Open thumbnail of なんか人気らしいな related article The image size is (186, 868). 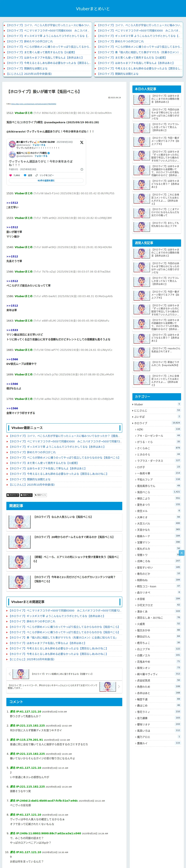tap(20, 522)
